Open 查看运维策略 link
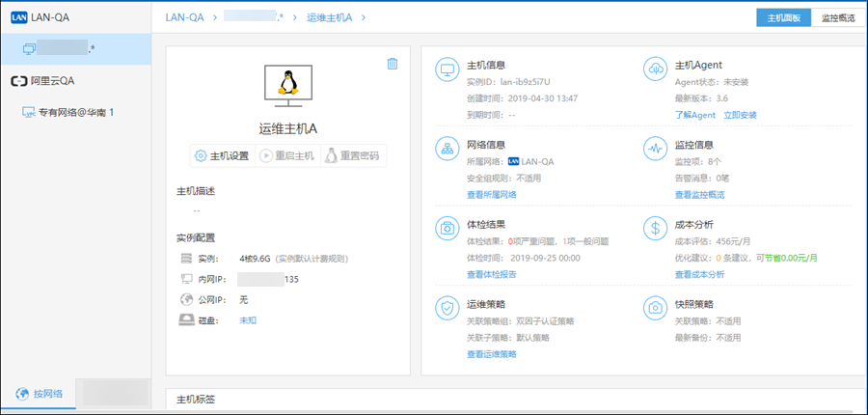 pos(491,354)
